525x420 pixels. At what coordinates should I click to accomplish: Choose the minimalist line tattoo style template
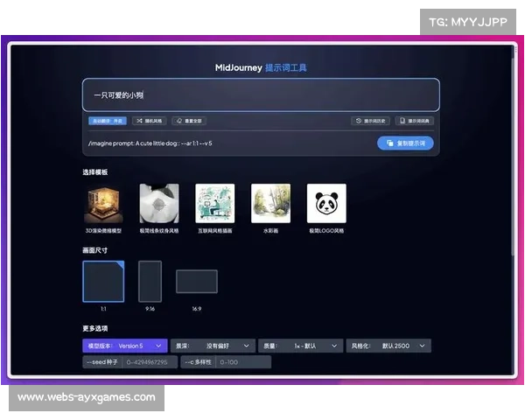(x=158, y=203)
